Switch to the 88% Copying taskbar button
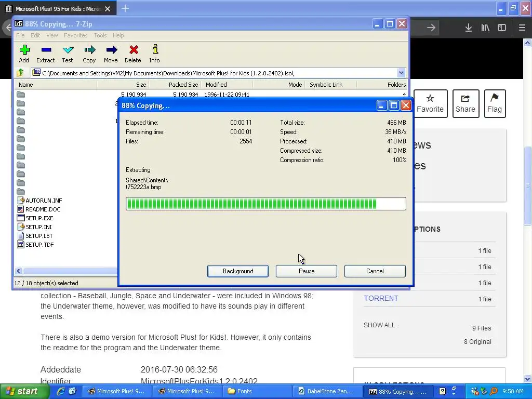The image size is (532, 399). [x=397, y=391]
